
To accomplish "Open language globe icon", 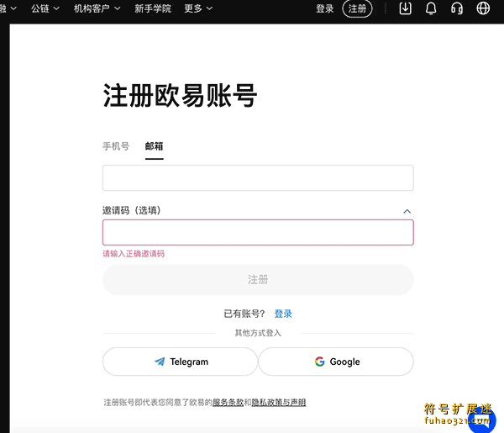I will click(x=483, y=8).
